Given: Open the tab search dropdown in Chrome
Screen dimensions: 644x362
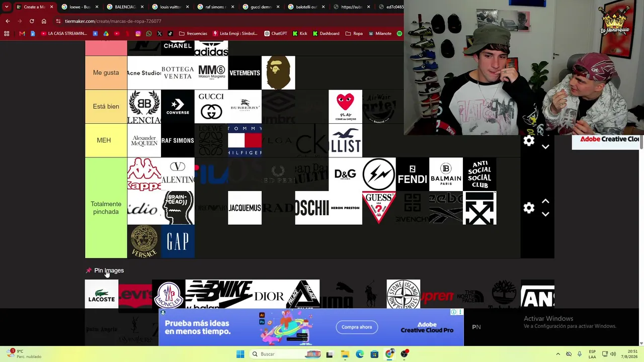Looking at the screenshot, I should [7, 7].
